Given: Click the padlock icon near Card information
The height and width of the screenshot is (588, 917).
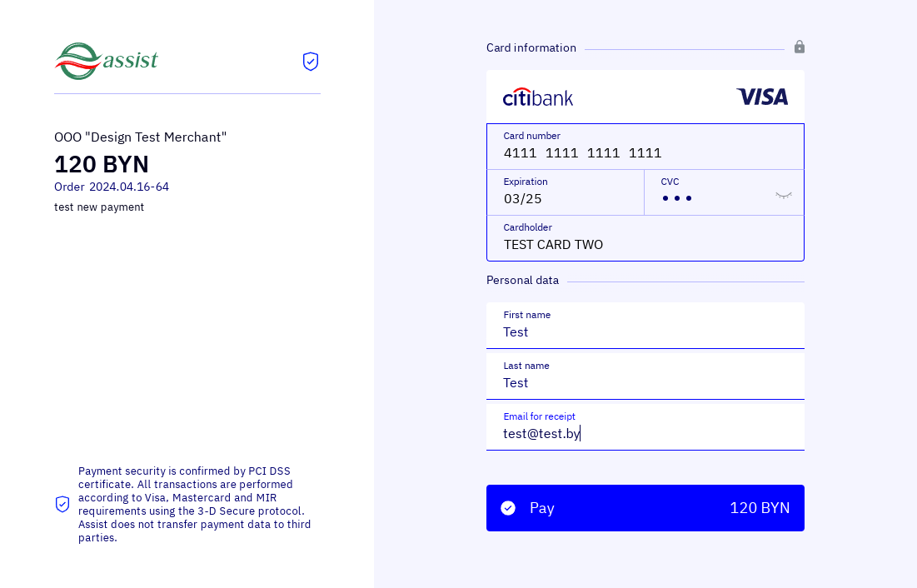Looking at the screenshot, I should coord(800,47).
